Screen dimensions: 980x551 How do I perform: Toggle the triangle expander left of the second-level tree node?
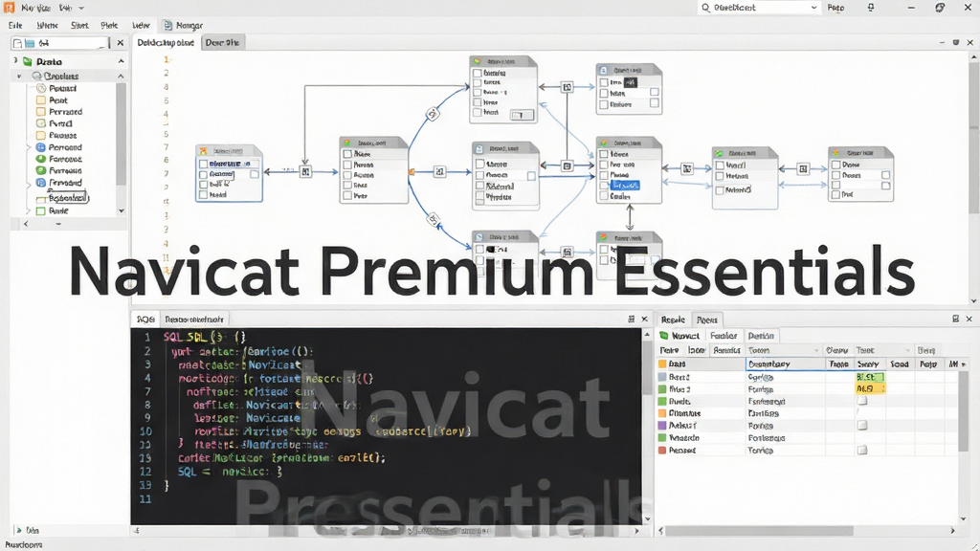(19, 76)
